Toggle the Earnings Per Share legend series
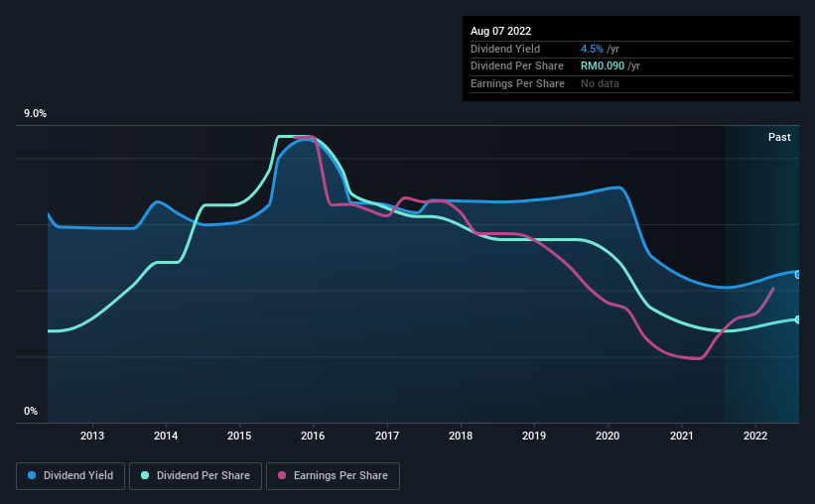The height and width of the screenshot is (504, 815). (x=333, y=476)
